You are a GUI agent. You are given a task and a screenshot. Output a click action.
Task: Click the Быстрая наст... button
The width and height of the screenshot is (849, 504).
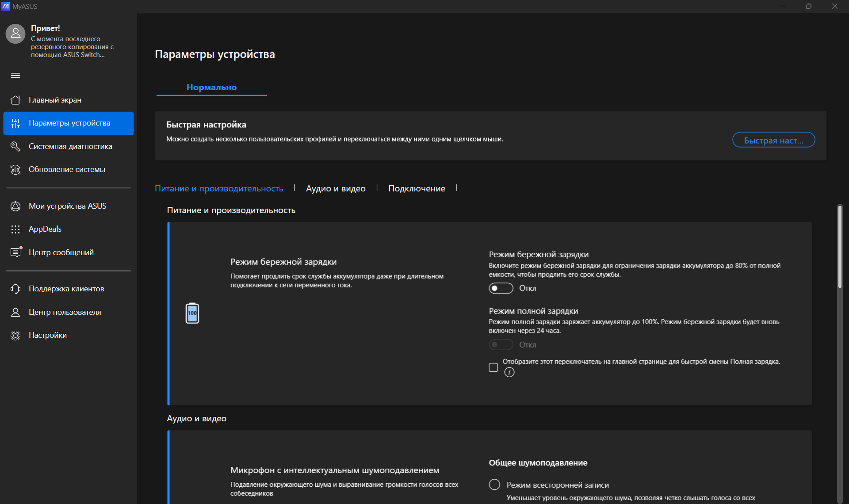[x=773, y=140]
